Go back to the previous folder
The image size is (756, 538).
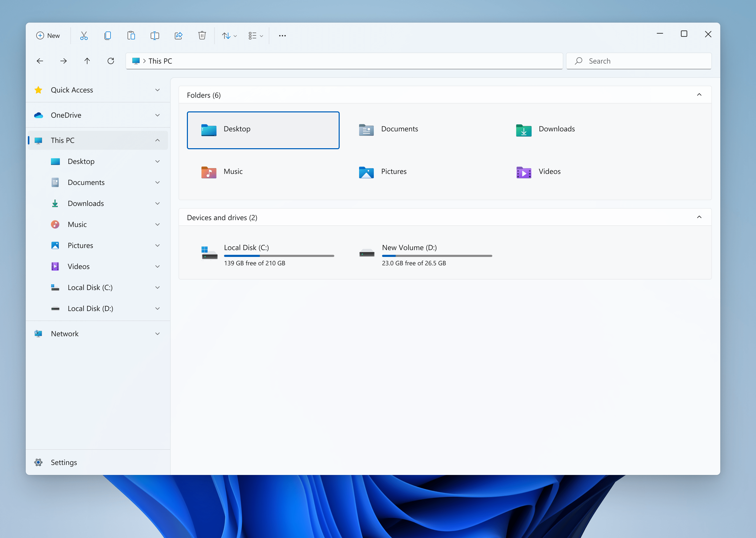40,61
